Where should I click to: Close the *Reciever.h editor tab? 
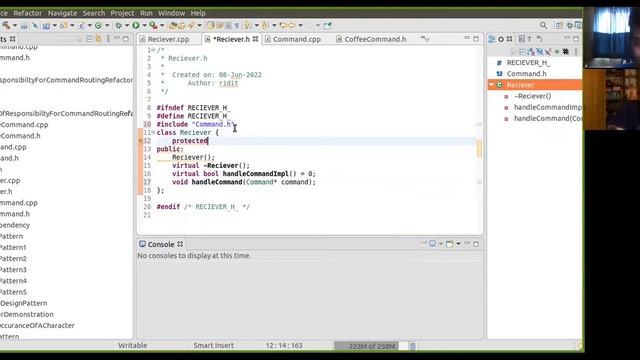pos(255,39)
